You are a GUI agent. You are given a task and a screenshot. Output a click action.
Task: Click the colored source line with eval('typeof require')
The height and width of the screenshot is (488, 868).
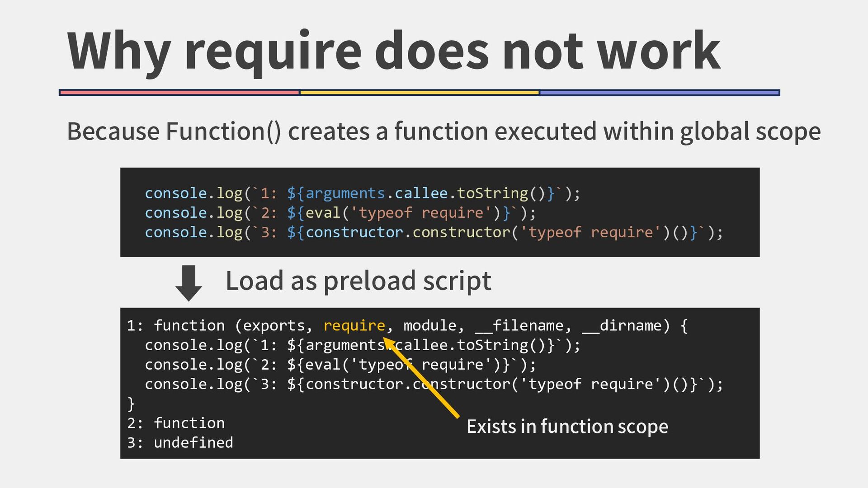(340, 213)
